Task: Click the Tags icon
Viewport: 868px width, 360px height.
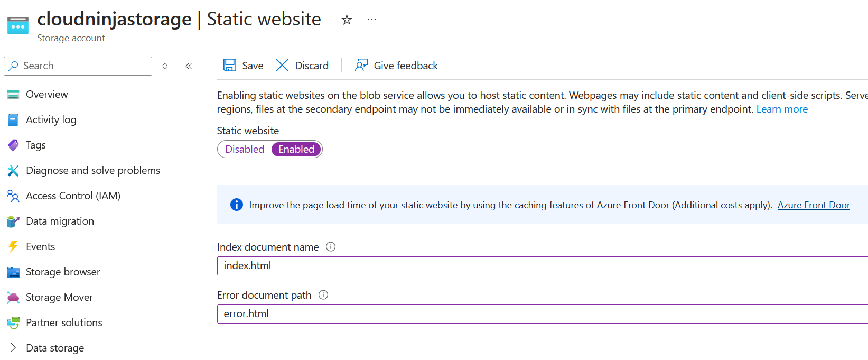Action: (x=13, y=145)
